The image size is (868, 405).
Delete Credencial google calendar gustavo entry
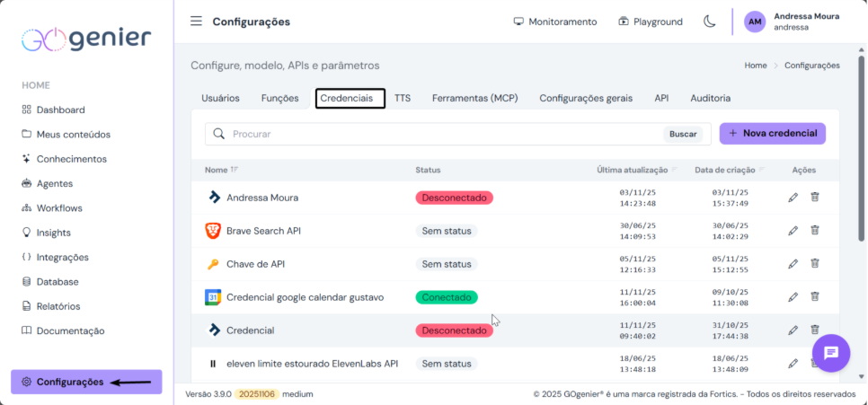(x=815, y=296)
